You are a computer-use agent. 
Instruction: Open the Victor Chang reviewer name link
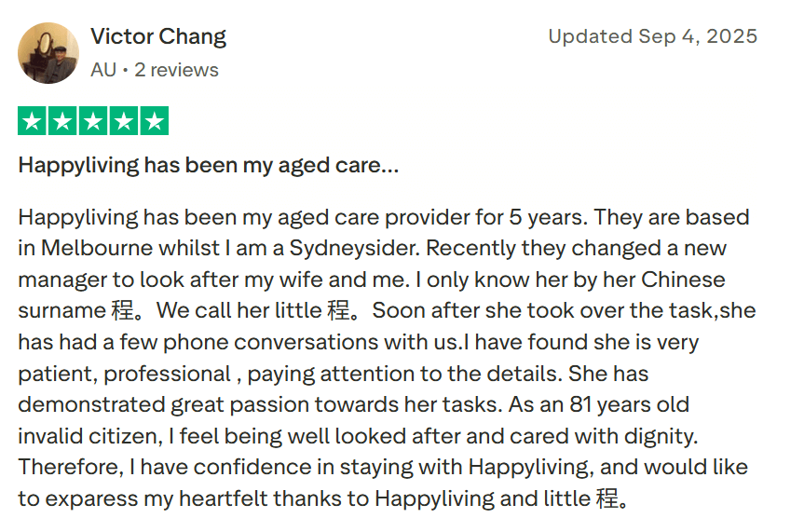[158, 37]
